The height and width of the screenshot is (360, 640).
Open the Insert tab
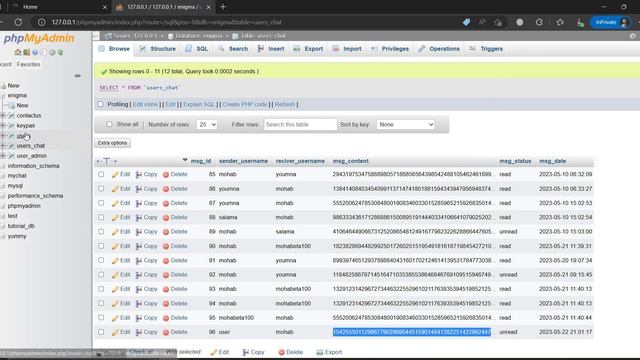click(271, 49)
